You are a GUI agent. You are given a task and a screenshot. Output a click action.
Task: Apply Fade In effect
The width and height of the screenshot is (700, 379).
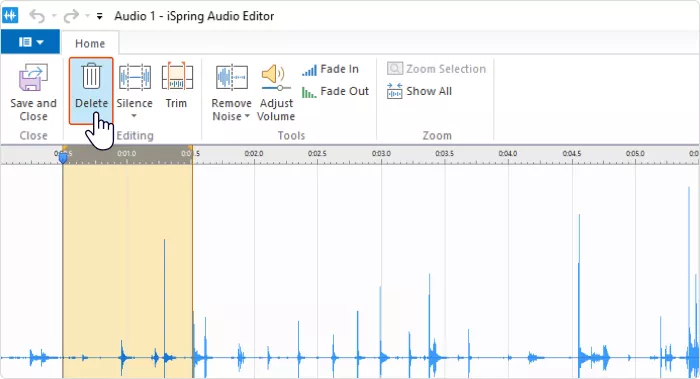pos(330,69)
